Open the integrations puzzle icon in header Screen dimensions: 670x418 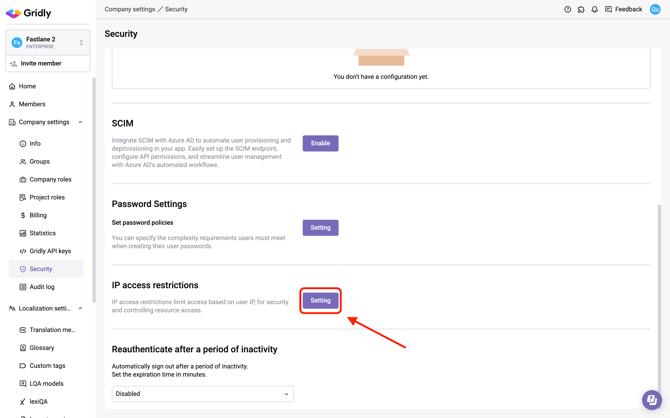[x=581, y=10]
